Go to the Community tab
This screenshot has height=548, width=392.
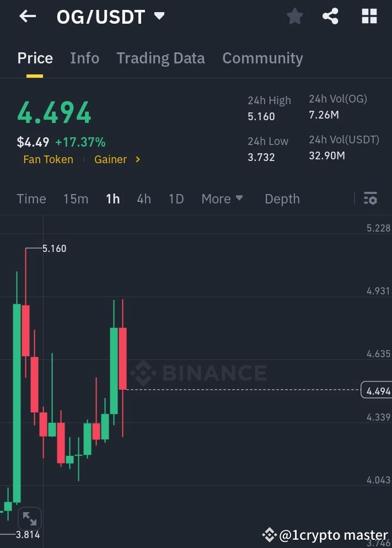pos(263,58)
